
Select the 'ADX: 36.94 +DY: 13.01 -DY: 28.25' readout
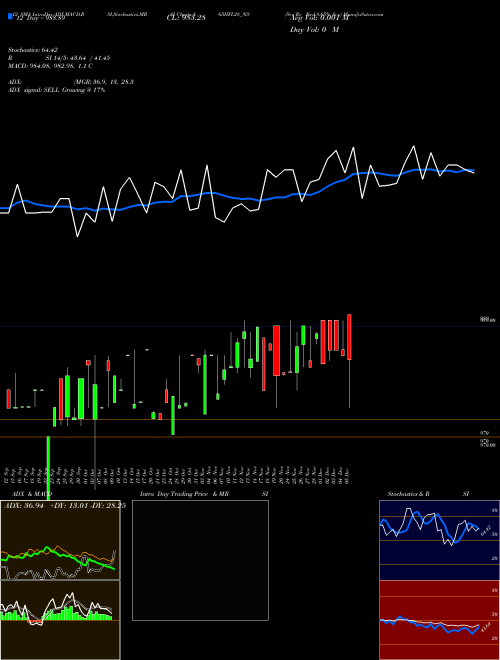[65, 506]
